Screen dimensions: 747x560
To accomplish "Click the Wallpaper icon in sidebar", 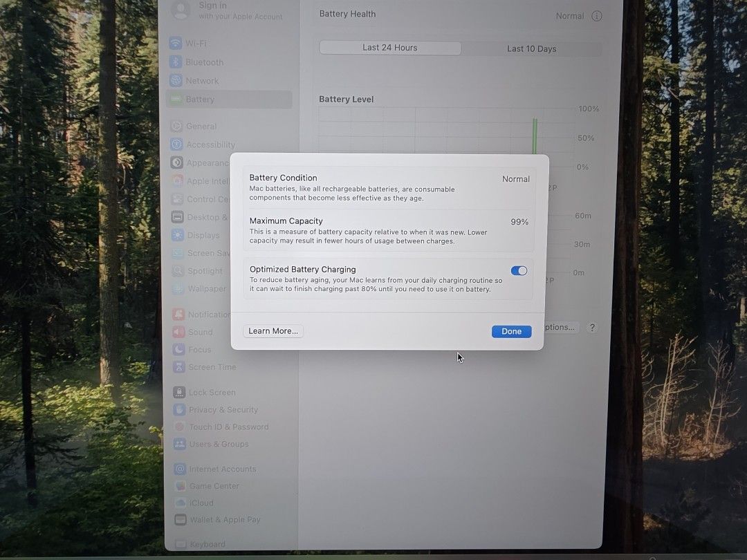I will (178, 288).
